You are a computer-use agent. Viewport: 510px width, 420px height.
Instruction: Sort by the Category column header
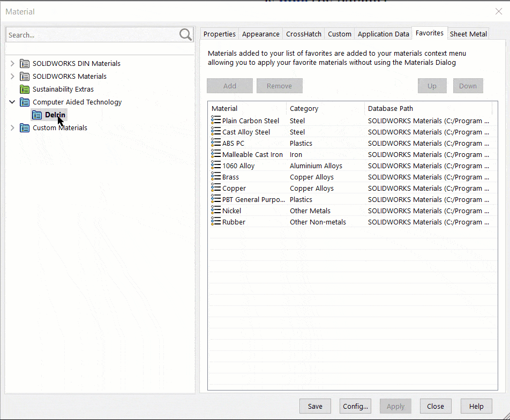(x=325, y=108)
